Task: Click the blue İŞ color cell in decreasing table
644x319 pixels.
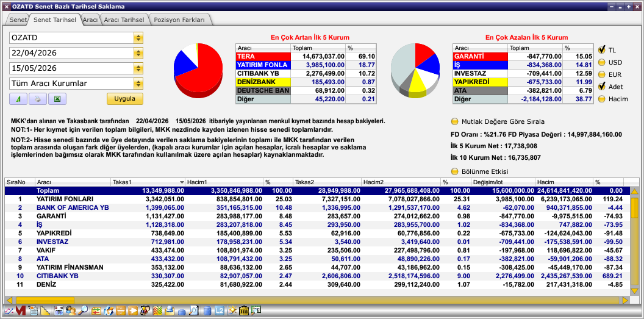Action: 480,65
